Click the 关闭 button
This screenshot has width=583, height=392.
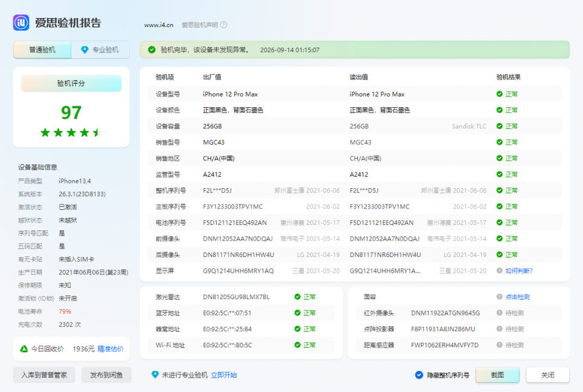[x=547, y=375]
